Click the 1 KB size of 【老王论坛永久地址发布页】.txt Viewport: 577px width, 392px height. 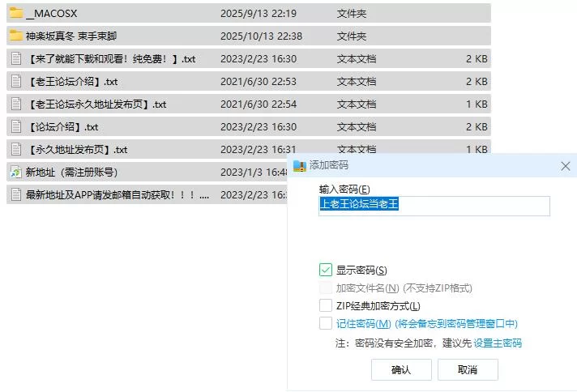tap(477, 104)
